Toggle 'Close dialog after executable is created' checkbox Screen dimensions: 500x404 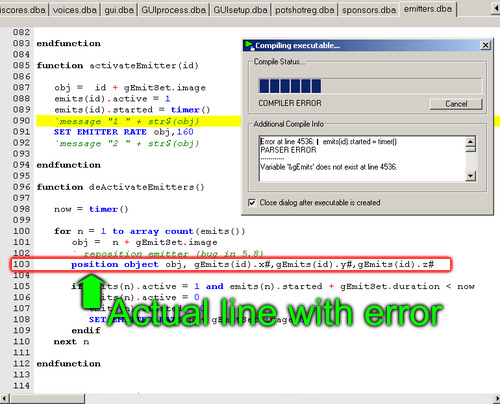pos(252,203)
